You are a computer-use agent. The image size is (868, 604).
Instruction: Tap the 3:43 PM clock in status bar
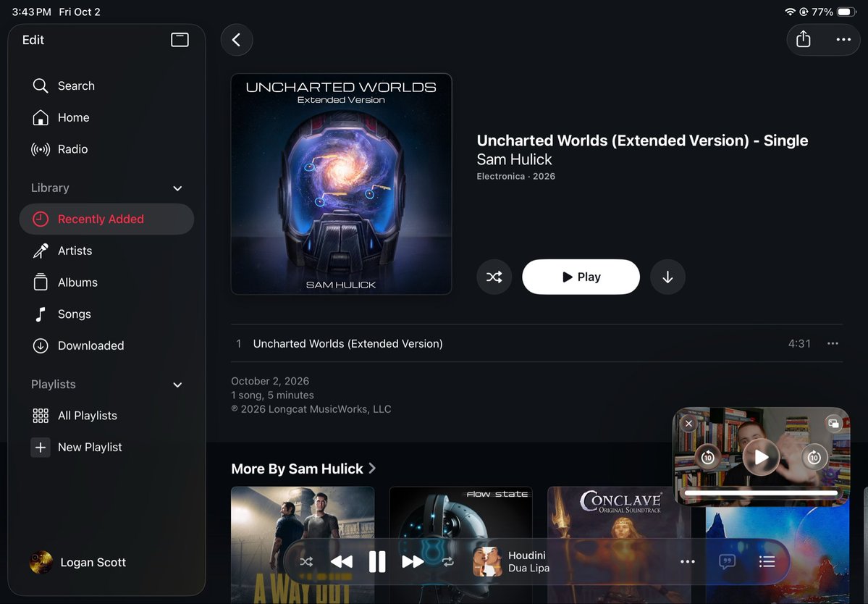coord(32,12)
